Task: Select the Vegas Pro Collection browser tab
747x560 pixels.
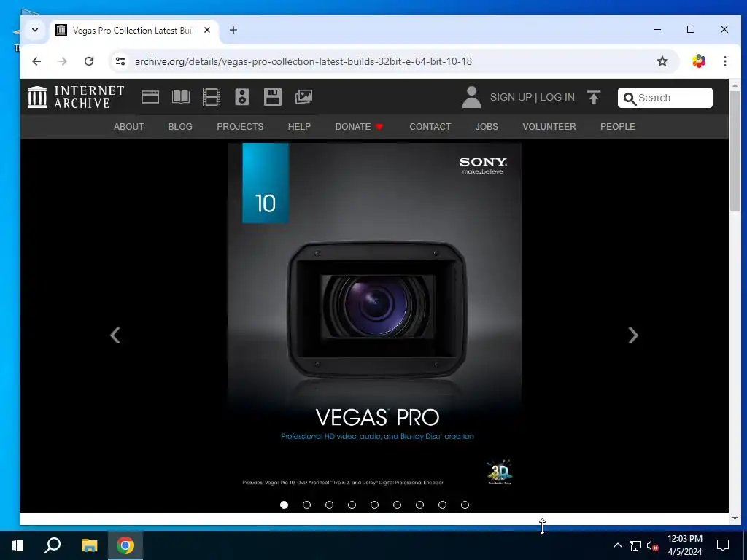Action: click(x=133, y=31)
